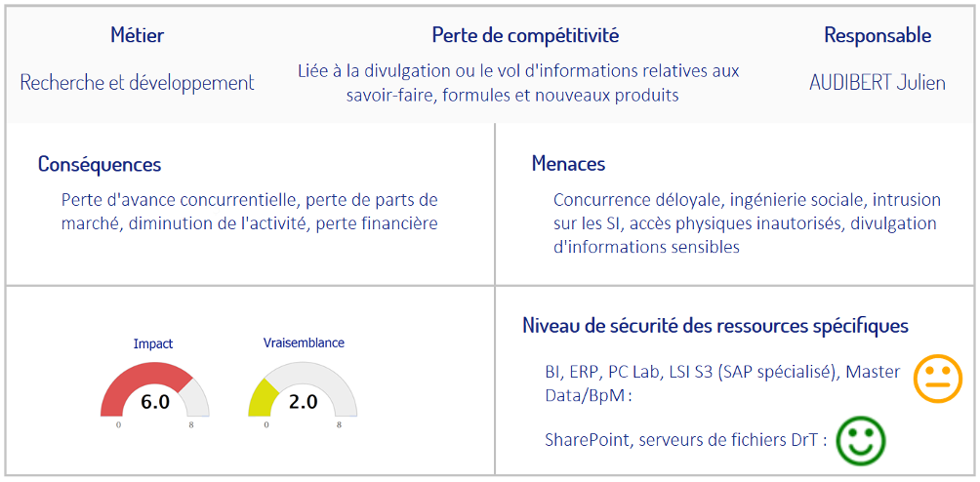The image size is (980, 482).
Task: Click the Menaces section heading
Action: (569, 164)
